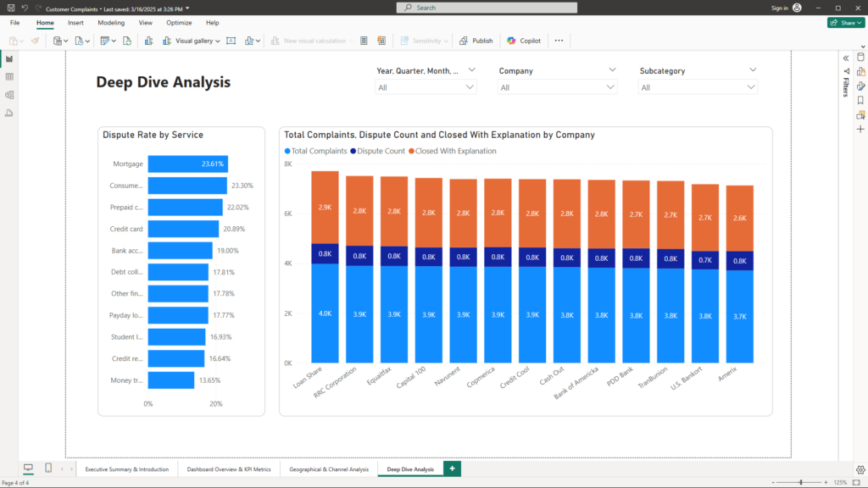The width and height of the screenshot is (868, 488).
Task: Open the Company slicer dropdown
Action: click(x=558, y=87)
